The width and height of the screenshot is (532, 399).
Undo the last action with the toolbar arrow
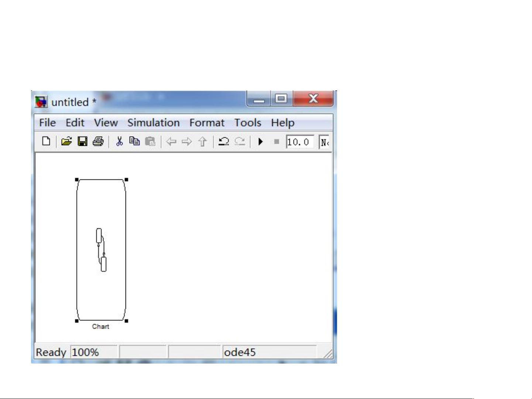point(224,141)
